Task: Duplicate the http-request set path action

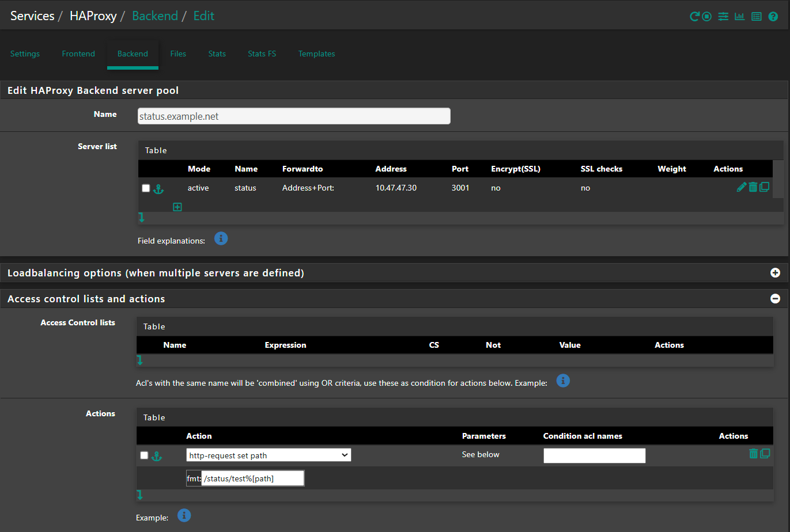Action: [765, 454]
